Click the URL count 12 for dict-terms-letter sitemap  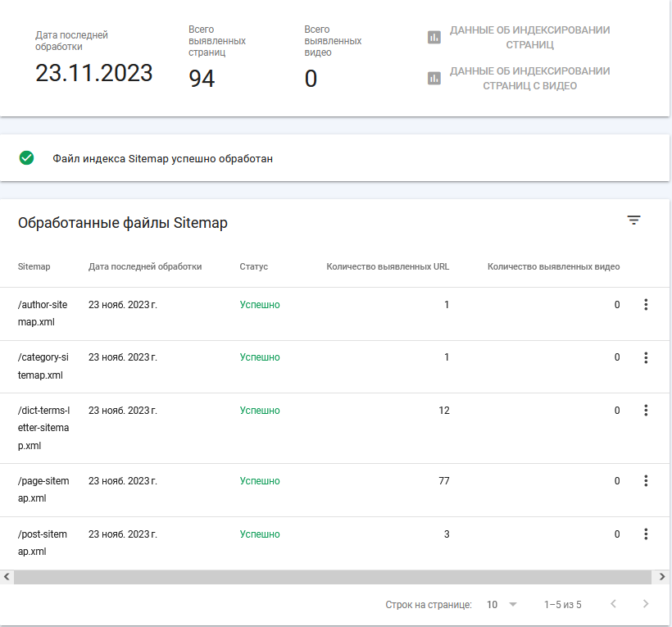pos(444,411)
